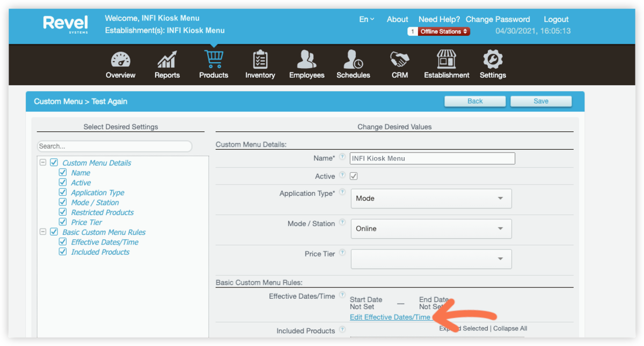Open the CRM handshake icon
Image resolution: width=644 pixels, height=346 pixels.
[x=400, y=60]
